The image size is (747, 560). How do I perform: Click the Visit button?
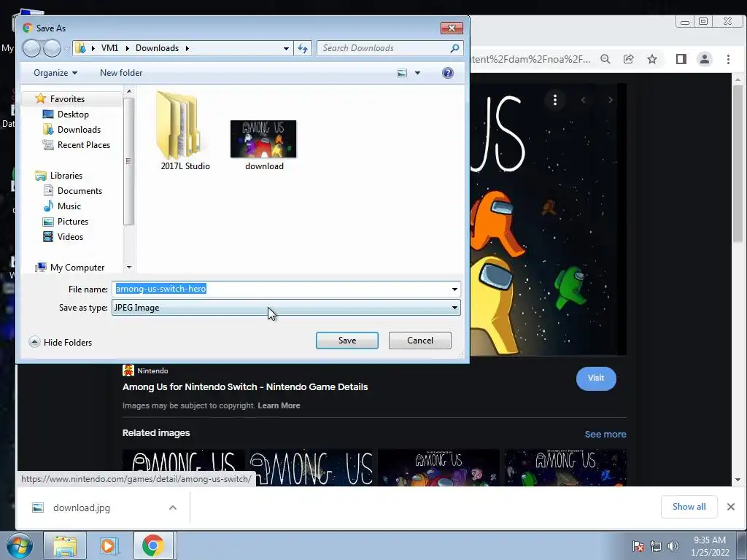[596, 378]
